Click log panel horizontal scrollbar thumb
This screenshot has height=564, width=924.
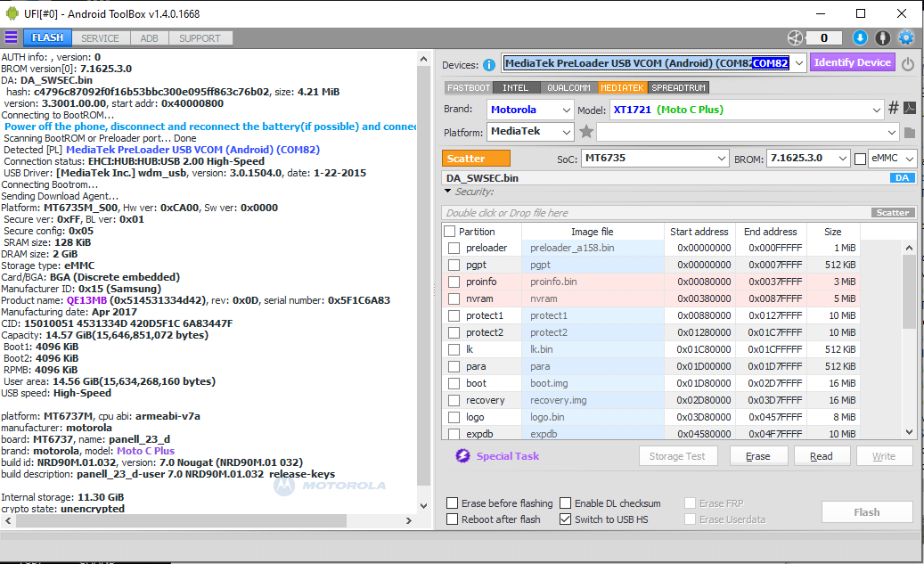click(x=181, y=521)
